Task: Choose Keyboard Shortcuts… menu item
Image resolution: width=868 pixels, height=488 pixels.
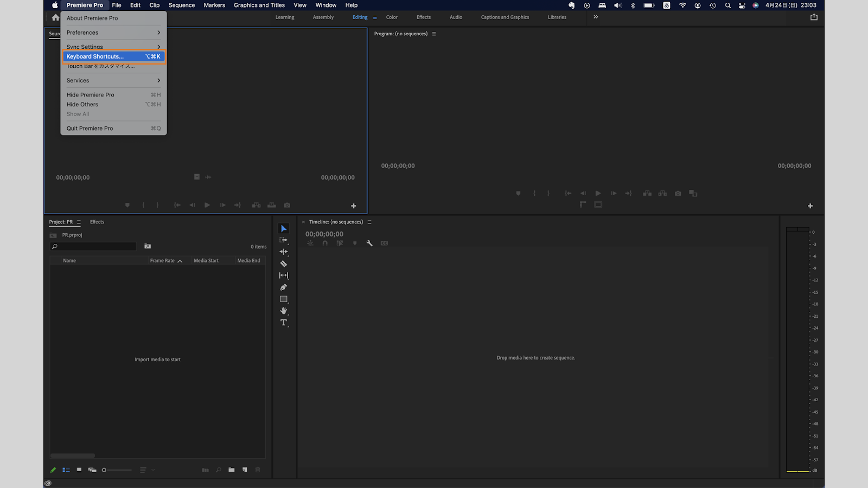Action: pos(113,56)
